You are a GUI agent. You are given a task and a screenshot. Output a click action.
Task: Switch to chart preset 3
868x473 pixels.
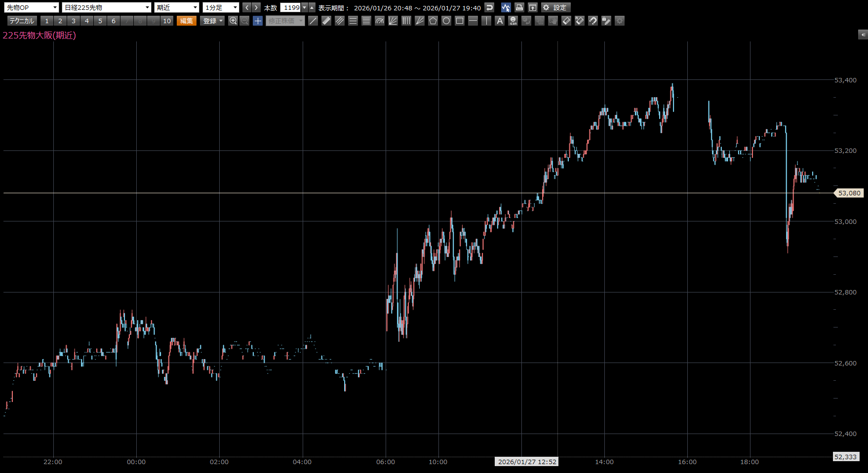coord(74,21)
